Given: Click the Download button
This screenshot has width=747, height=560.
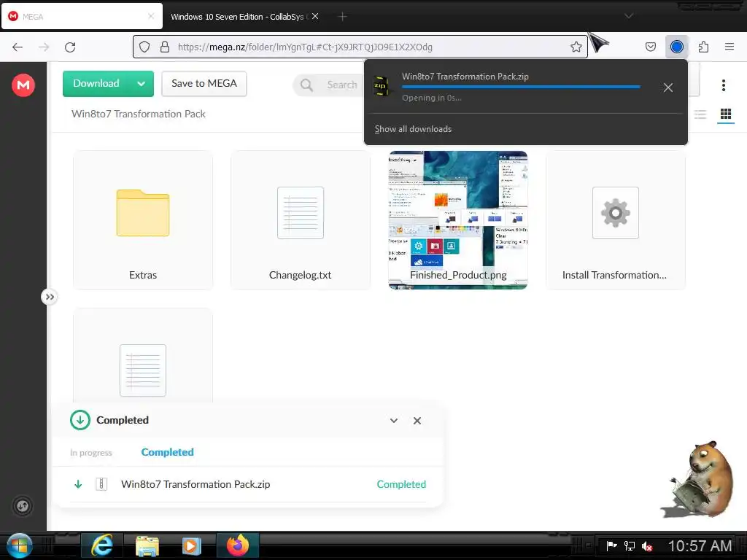Looking at the screenshot, I should tap(96, 84).
